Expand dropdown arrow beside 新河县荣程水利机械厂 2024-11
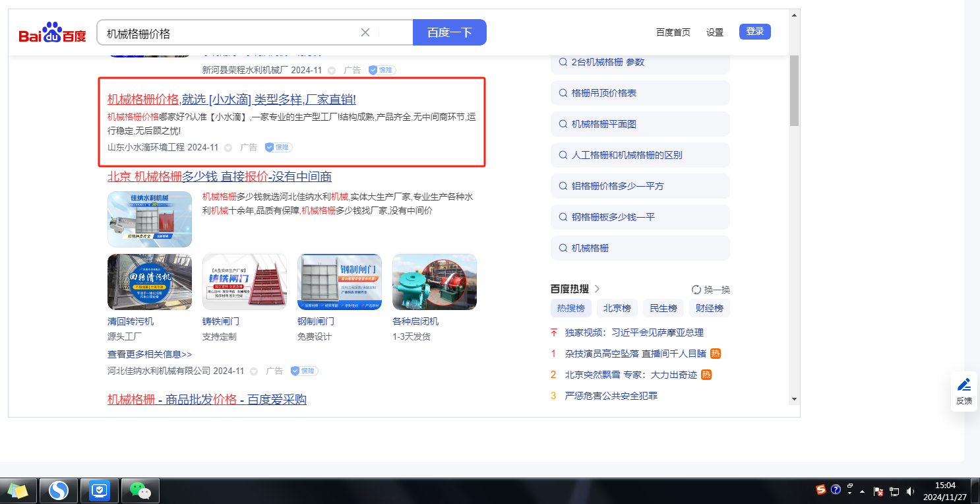Image resolution: width=980 pixels, height=504 pixels. click(x=332, y=70)
